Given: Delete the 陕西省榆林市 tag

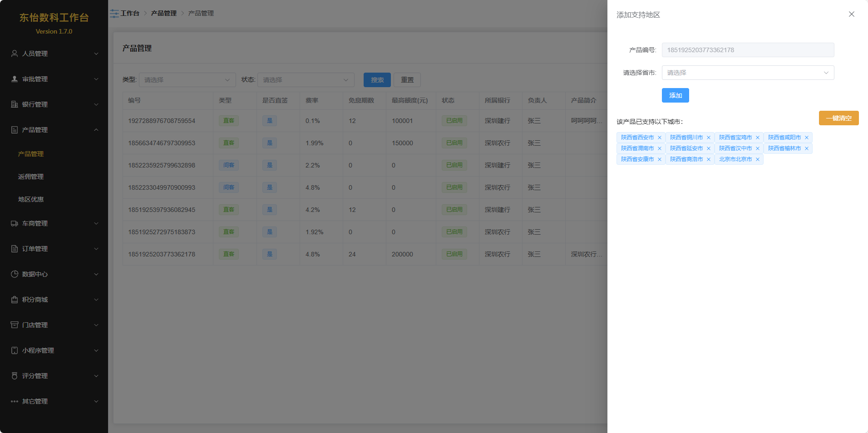Looking at the screenshot, I should [806, 148].
